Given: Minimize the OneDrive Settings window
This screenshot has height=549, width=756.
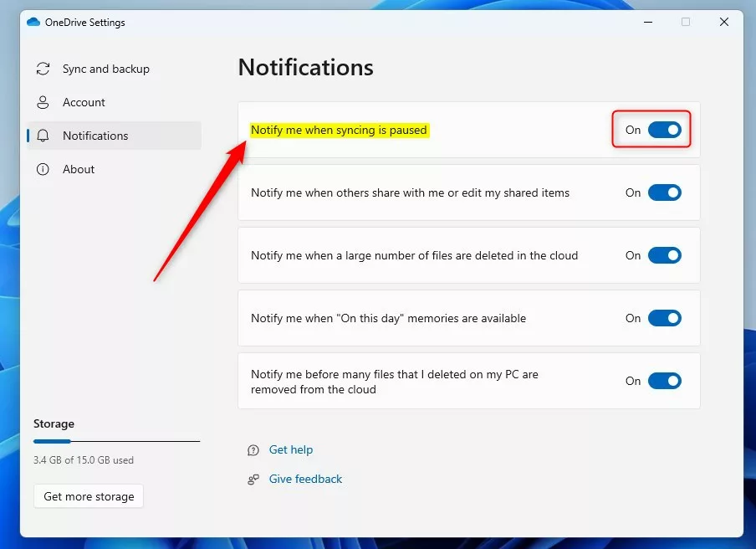Looking at the screenshot, I should coord(648,23).
